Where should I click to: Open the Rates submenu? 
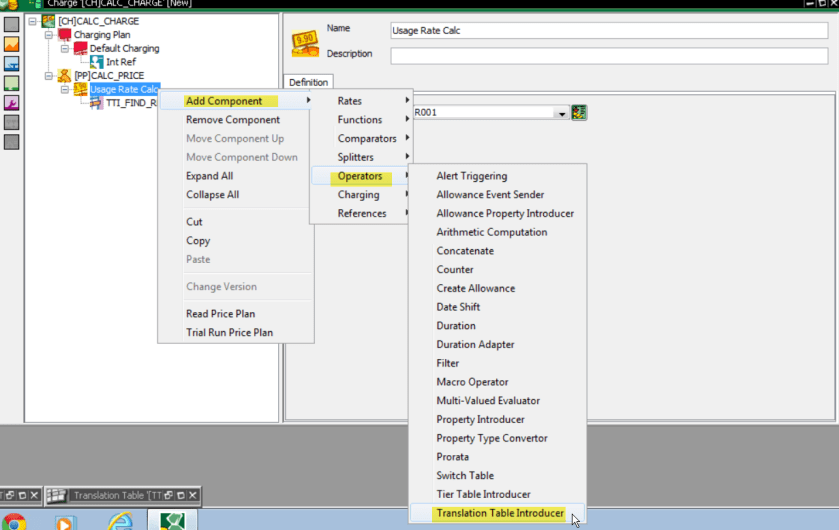click(361, 101)
